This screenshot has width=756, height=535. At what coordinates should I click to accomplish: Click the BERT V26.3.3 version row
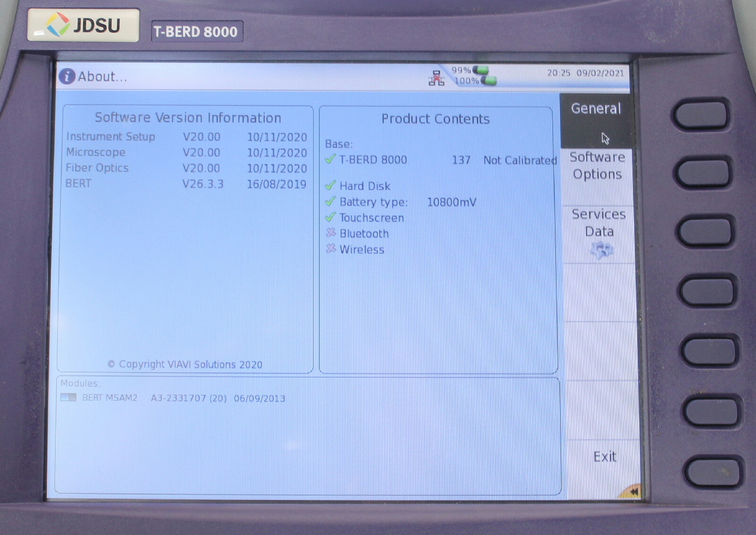coord(186,184)
